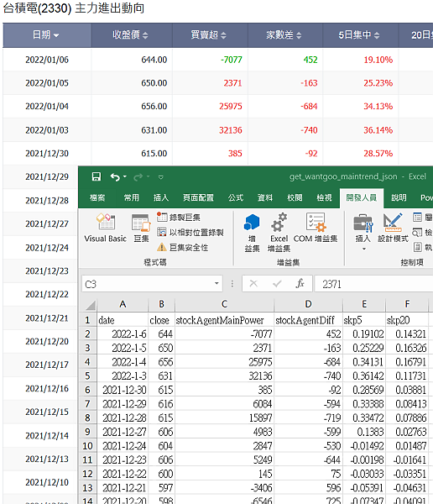Click 656.00 closing price in web table
The height and width of the screenshot is (504, 433).
154,107
